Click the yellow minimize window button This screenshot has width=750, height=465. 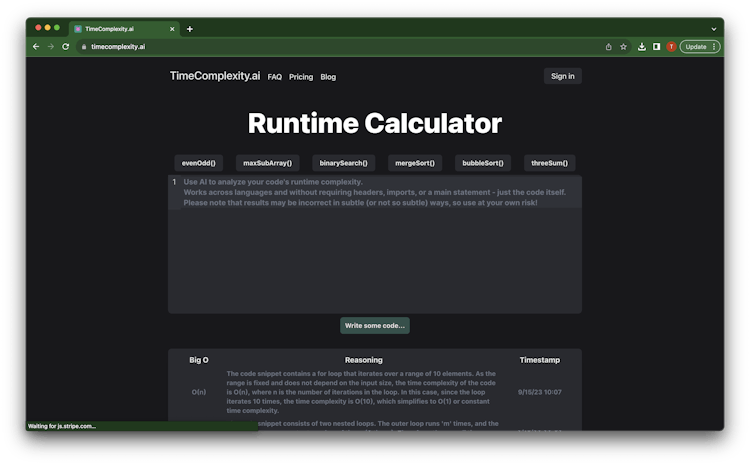47,28
